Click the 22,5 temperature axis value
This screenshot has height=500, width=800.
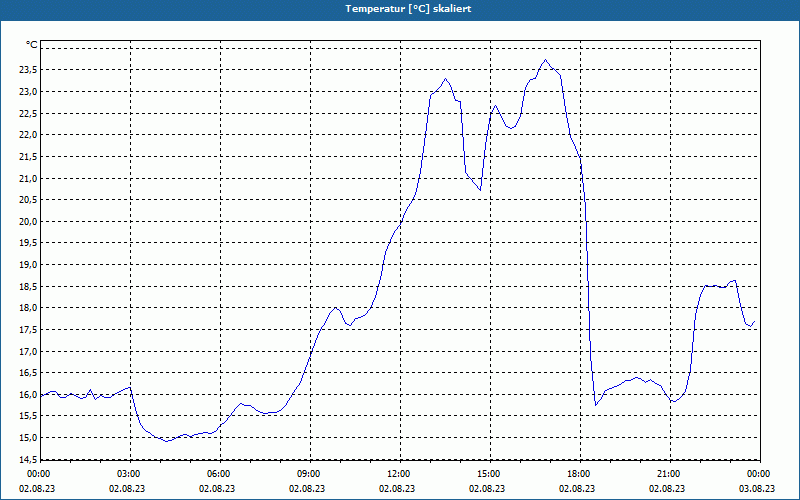point(28,113)
